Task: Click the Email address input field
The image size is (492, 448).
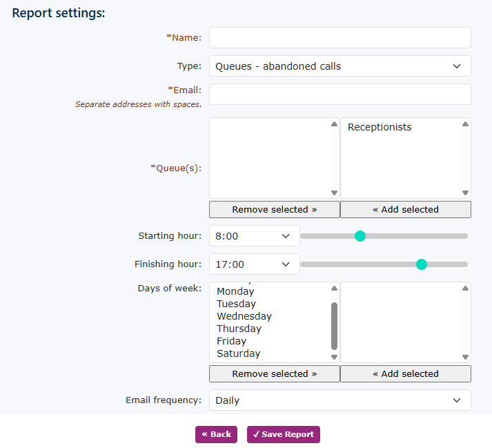Action: click(x=340, y=95)
